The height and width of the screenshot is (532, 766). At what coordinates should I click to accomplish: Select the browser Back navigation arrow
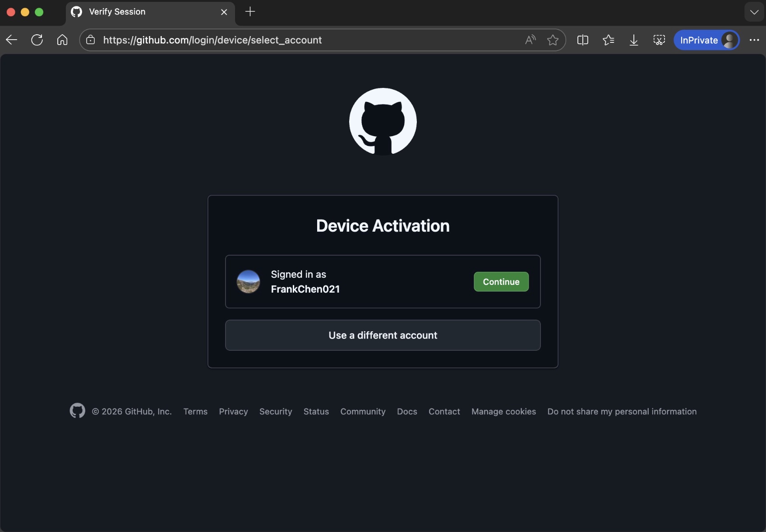click(x=11, y=40)
